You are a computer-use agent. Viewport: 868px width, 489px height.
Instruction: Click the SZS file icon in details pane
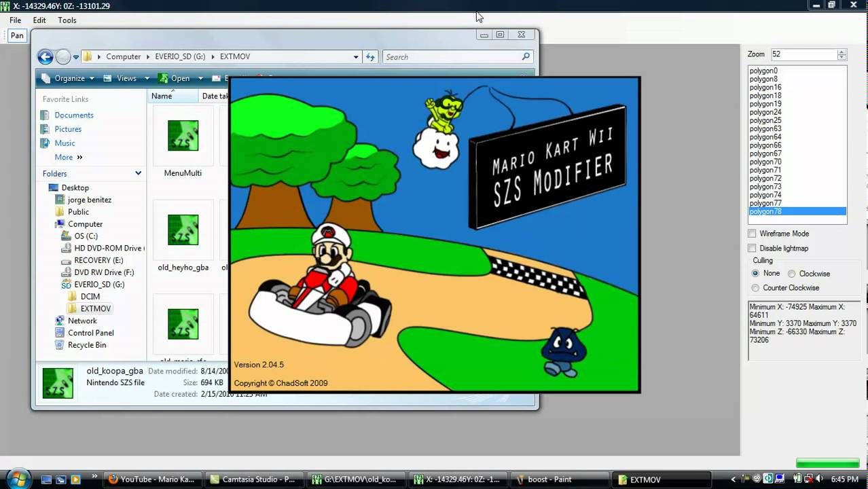pyautogui.click(x=58, y=383)
